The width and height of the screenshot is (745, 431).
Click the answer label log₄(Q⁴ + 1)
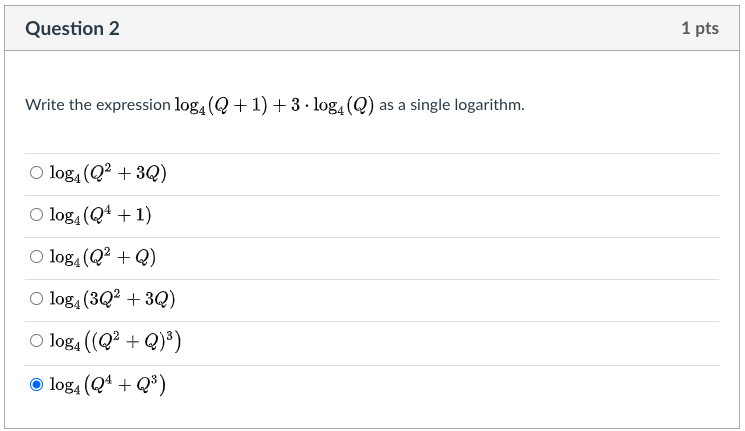click(100, 215)
